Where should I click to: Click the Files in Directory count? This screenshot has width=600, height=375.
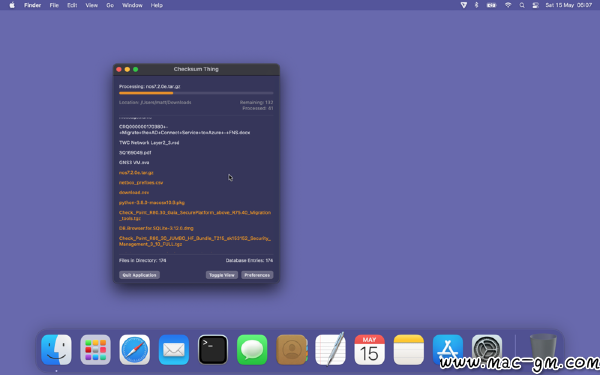pos(142,261)
